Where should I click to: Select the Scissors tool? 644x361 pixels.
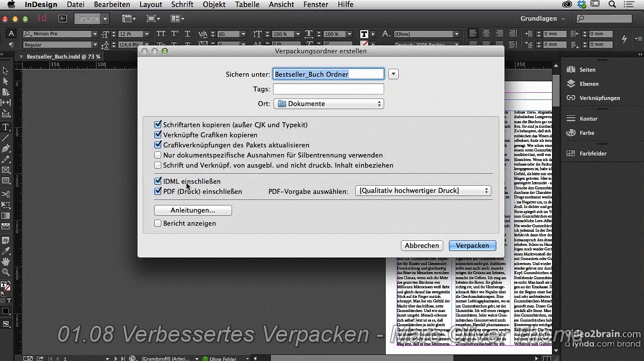point(6,194)
